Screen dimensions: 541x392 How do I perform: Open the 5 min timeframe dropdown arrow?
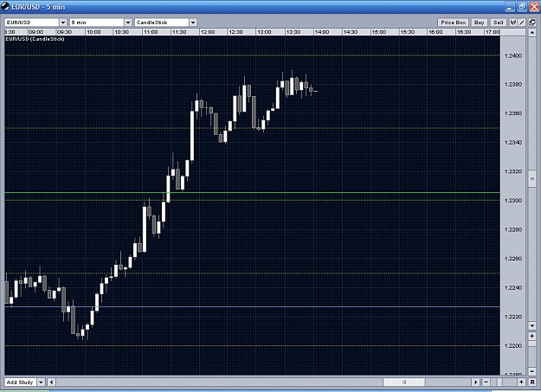click(128, 22)
